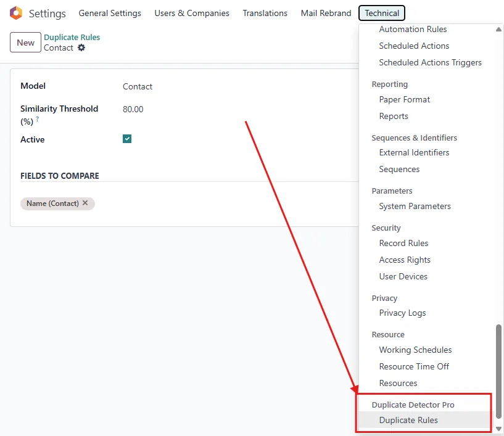
Task: Edit the Similarity Threshold value 80.00
Action: [x=133, y=109]
